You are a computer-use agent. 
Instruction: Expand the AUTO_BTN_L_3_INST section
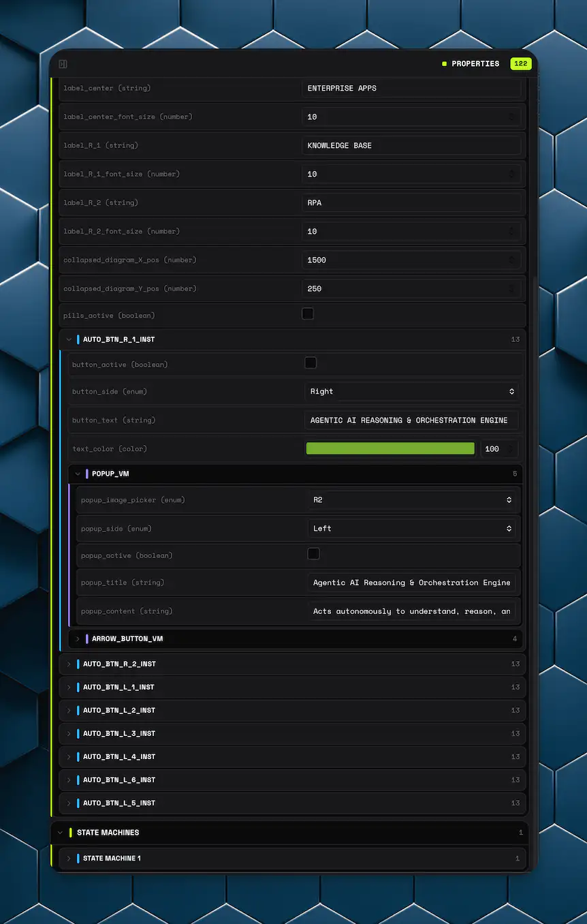pos(67,733)
